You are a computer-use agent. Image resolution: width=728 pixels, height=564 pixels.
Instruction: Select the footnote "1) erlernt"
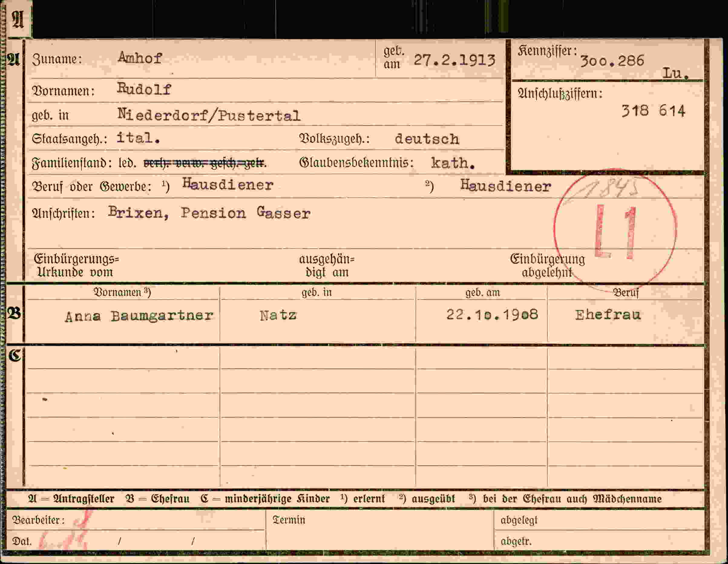[x=363, y=499]
